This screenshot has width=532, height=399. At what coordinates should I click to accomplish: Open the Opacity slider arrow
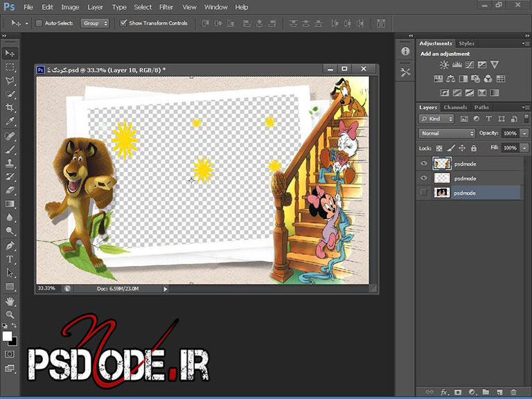(524, 133)
